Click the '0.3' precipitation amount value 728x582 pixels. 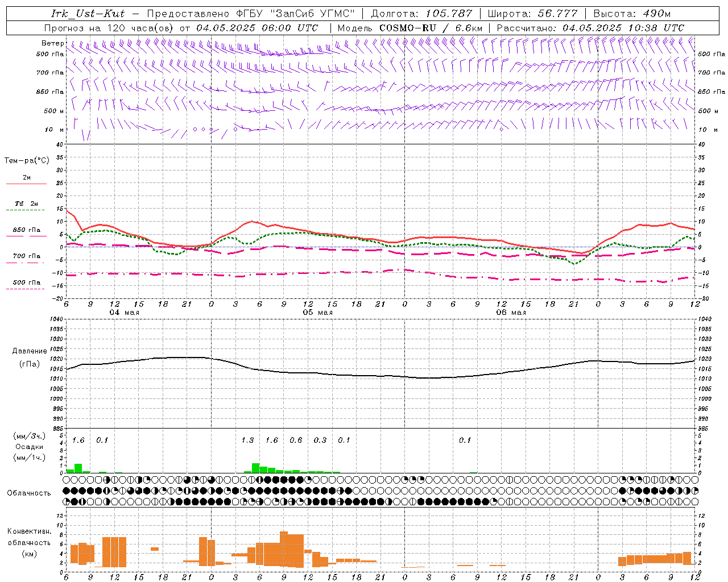point(320,440)
